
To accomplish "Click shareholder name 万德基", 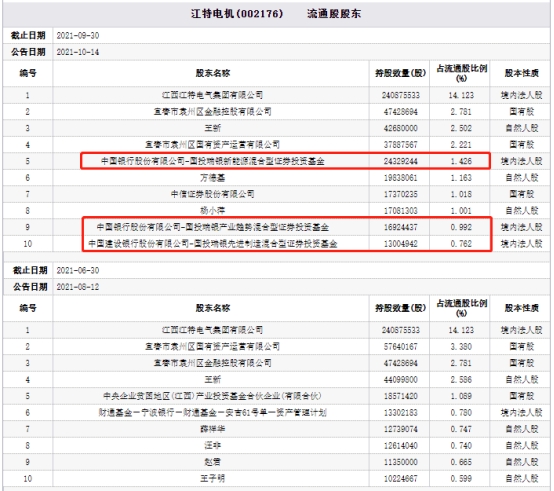I will tap(212, 178).
